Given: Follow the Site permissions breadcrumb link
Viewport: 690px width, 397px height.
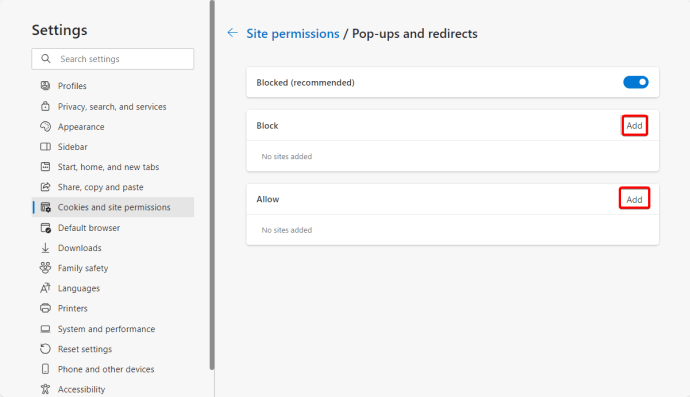Looking at the screenshot, I should coord(293,34).
